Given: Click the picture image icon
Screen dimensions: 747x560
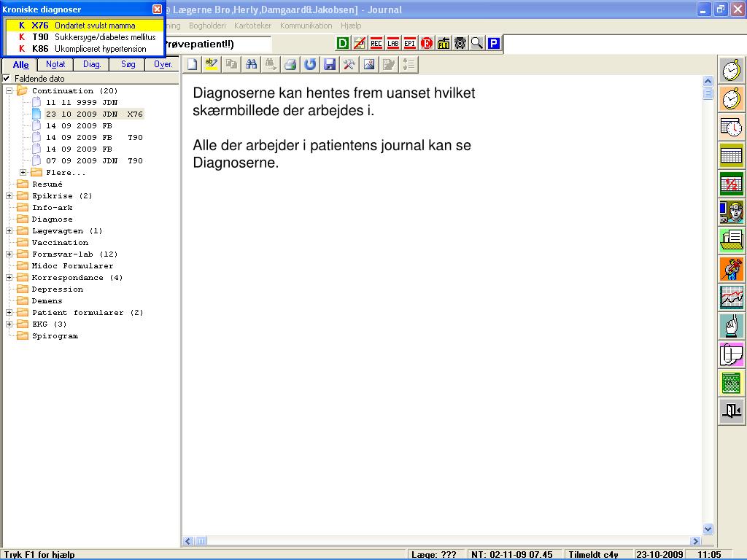Looking at the screenshot, I should [x=369, y=64].
